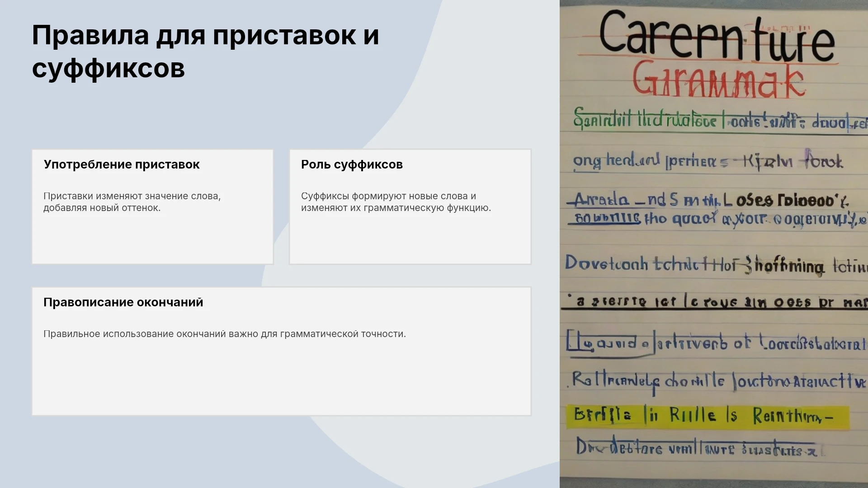Click 'изменяют их грамматическую функцию' text line
Viewport: 868px width, 488px height.
396,208
